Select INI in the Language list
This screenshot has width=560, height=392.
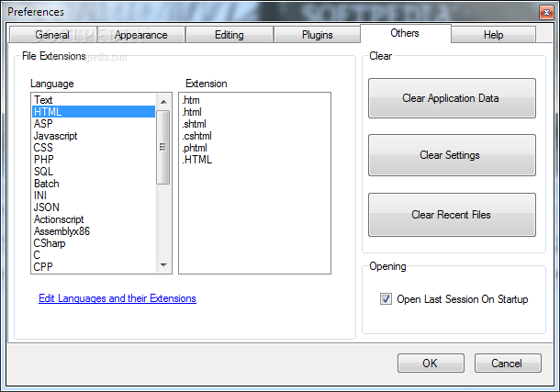click(x=94, y=196)
